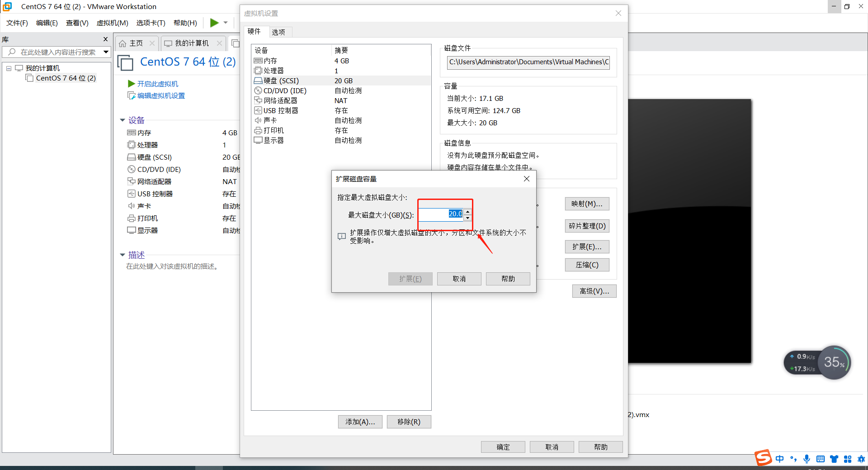Open the 虚拟机(M) menu
The height and width of the screenshot is (470, 868).
[x=113, y=23]
